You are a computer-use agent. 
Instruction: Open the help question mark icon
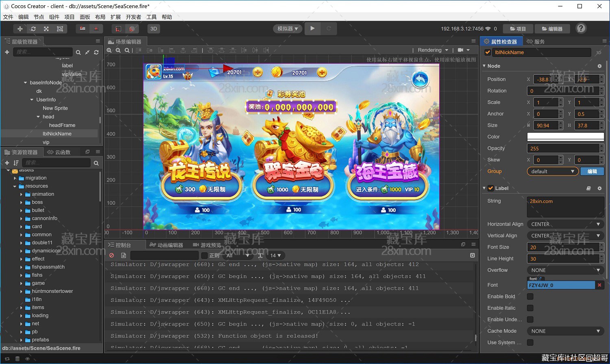[581, 28]
